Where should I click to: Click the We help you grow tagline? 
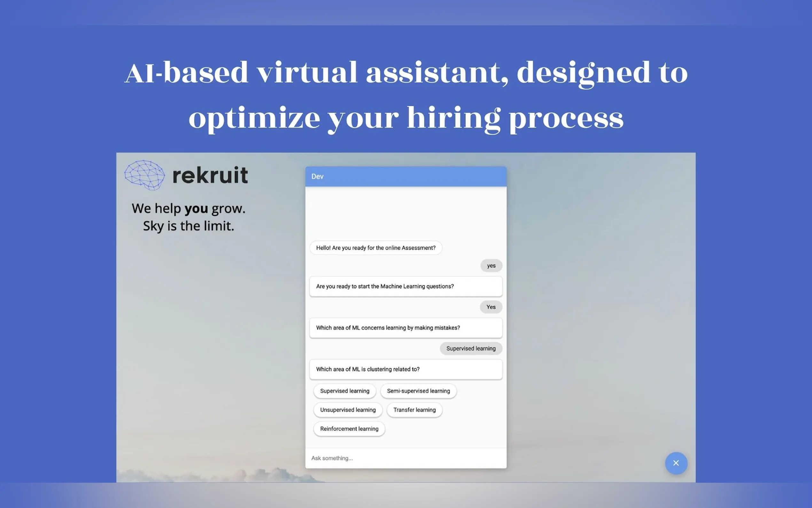(188, 208)
